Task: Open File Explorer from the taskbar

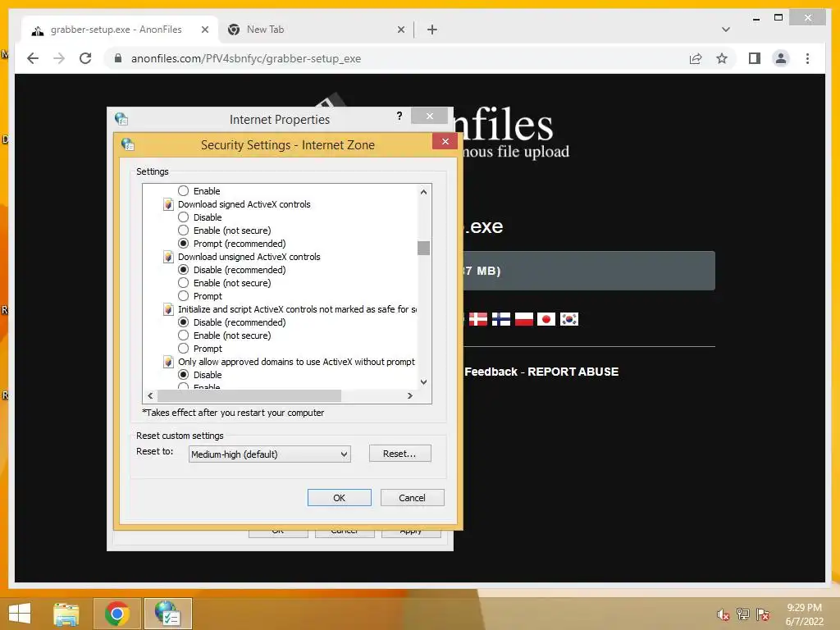Action: [66, 614]
